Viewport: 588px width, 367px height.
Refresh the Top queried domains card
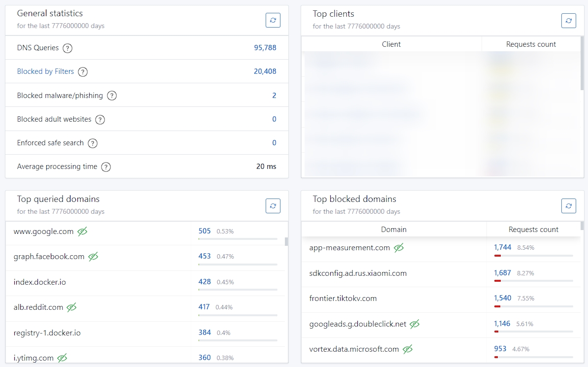click(273, 206)
